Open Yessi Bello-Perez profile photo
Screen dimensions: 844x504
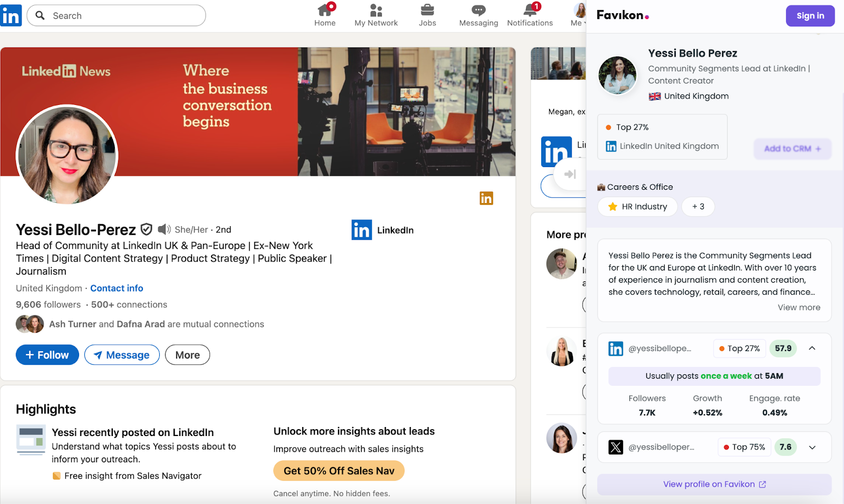(x=67, y=154)
